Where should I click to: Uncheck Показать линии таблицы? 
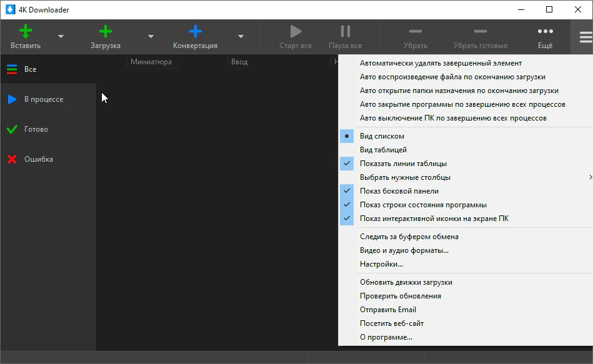coord(466,164)
